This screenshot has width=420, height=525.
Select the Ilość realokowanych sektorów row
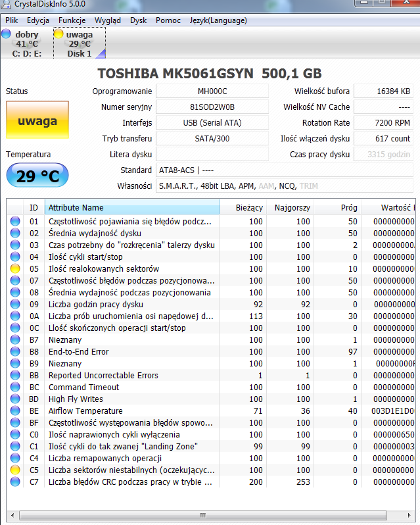click(x=211, y=268)
